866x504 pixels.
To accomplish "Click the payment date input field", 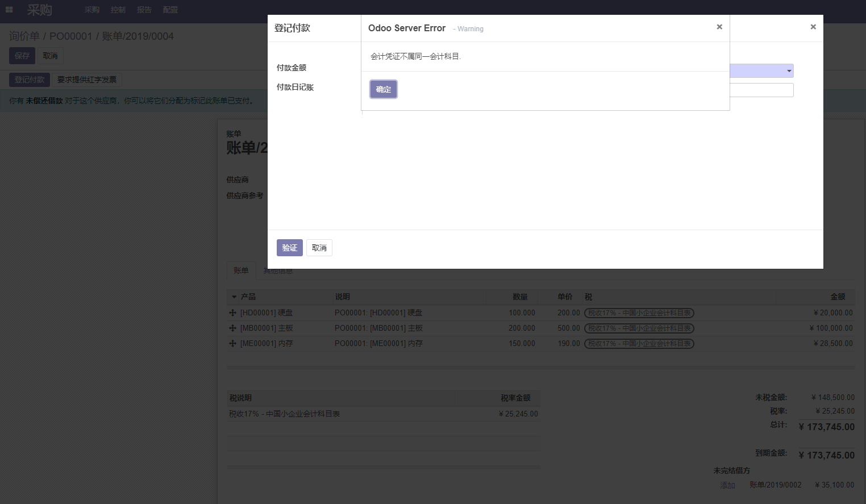I will [761, 90].
